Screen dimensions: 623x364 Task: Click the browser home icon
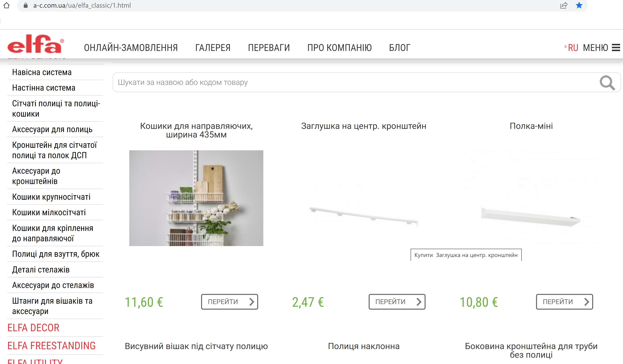click(7, 5)
